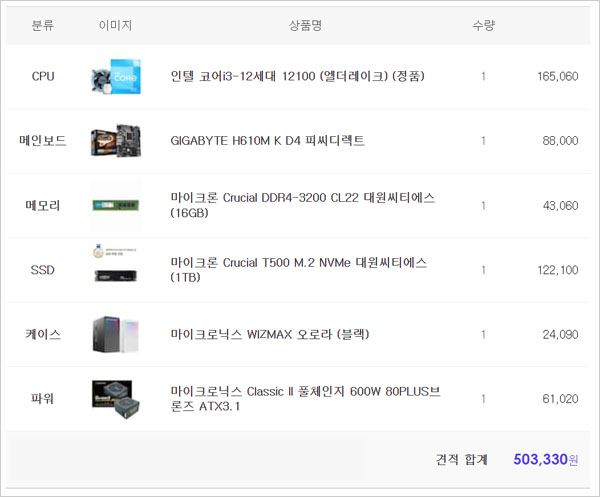Select the 메모리 category label

(42, 205)
